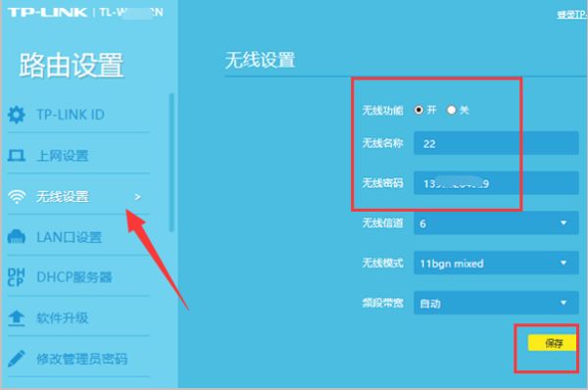Screen dimensions: 588x390
Task: Click the pencil icon for 修改管理员密码
Action: click(17, 359)
